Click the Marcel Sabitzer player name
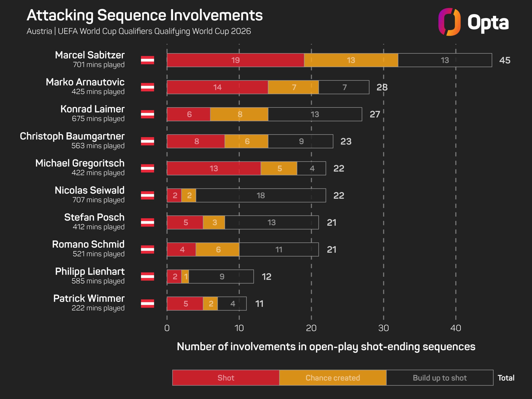 (90, 55)
